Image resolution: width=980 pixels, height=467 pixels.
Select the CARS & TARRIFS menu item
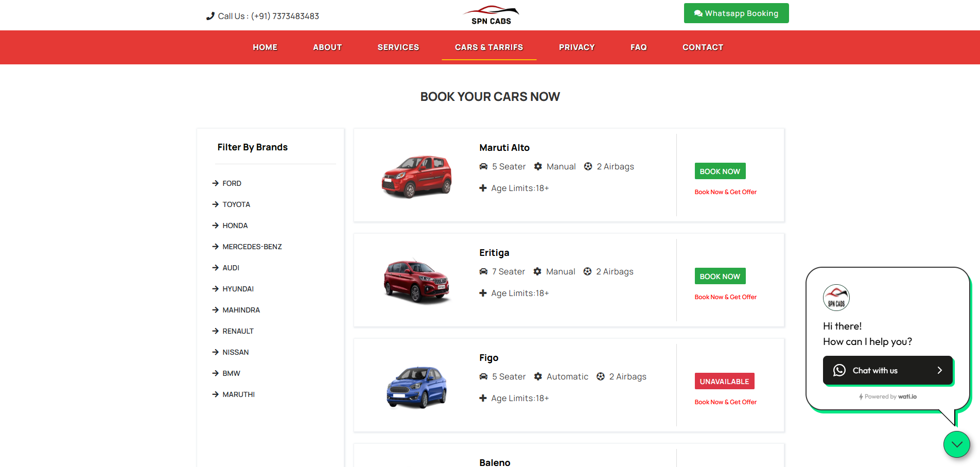click(x=489, y=47)
